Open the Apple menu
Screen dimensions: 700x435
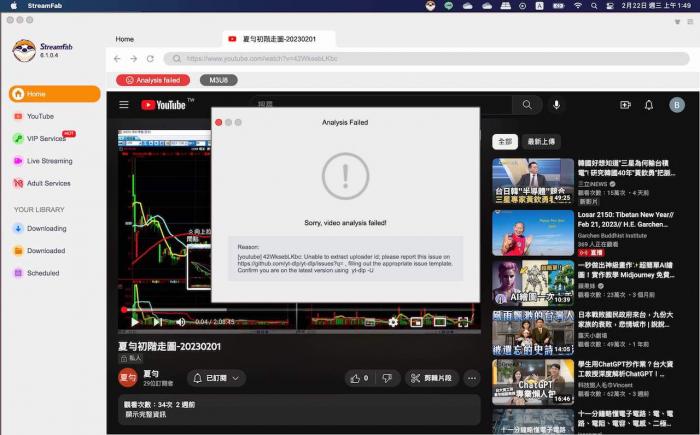coord(13,6)
